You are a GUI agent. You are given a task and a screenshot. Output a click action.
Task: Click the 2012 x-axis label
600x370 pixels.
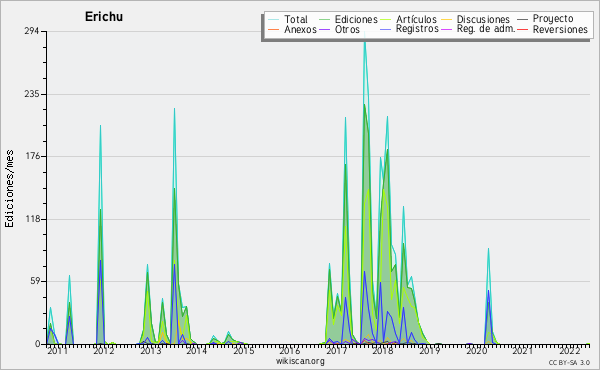(104, 350)
